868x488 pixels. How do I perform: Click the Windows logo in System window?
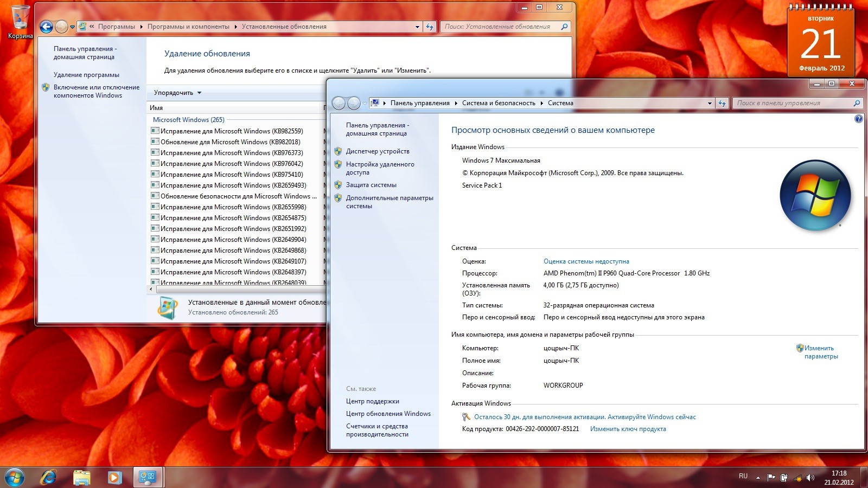pos(815,195)
